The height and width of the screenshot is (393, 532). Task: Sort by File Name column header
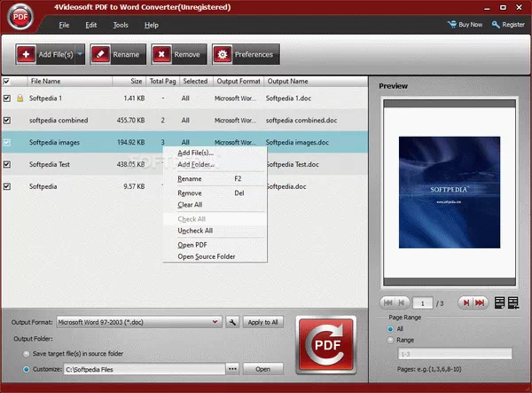pos(69,82)
